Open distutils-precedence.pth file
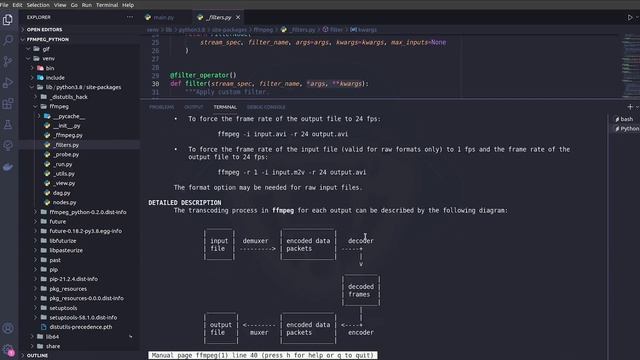This screenshot has height=360, width=640. (80, 327)
